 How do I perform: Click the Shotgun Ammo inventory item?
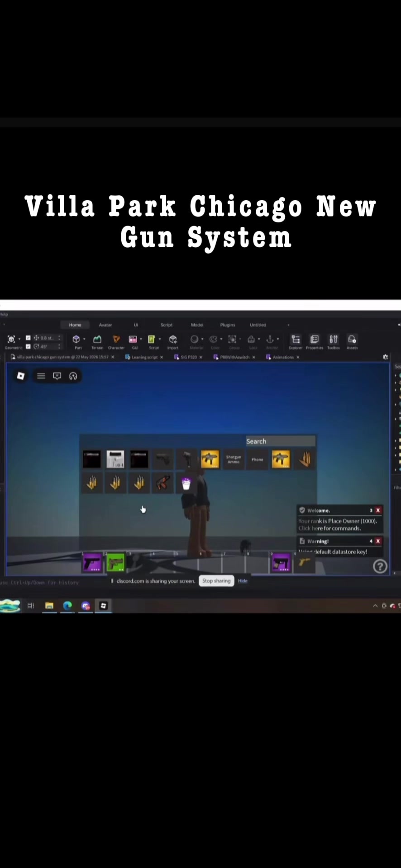coord(234,459)
